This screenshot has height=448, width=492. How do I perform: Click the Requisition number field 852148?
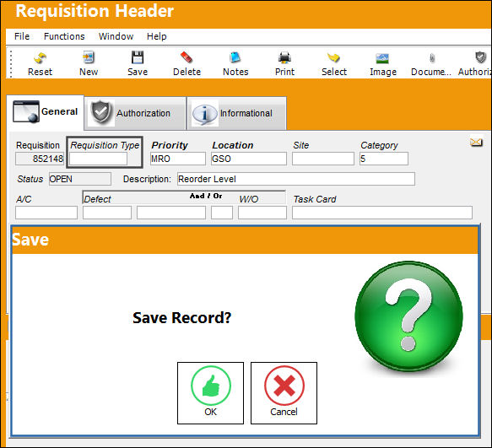[40, 159]
